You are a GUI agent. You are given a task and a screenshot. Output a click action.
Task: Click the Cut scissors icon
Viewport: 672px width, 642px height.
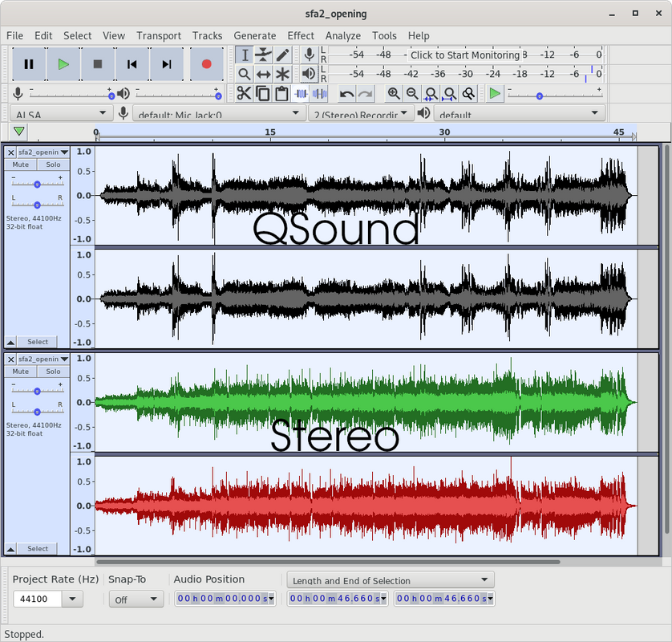[244, 93]
